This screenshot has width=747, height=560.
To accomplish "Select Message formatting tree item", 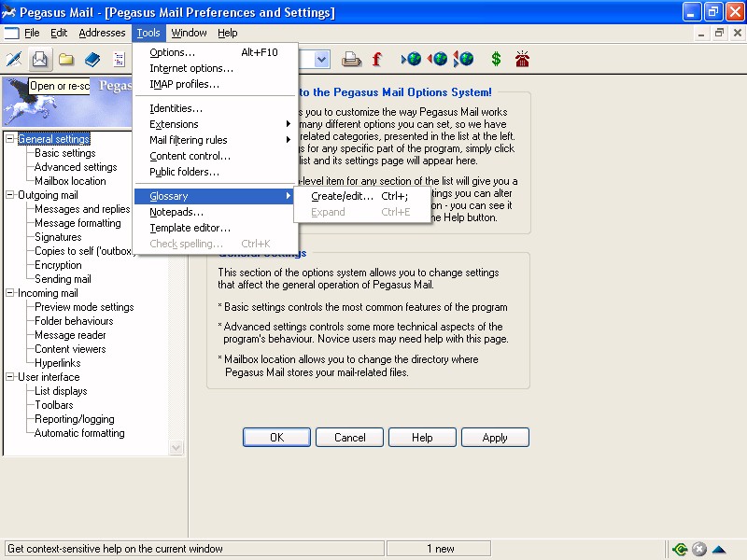I will [78, 223].
